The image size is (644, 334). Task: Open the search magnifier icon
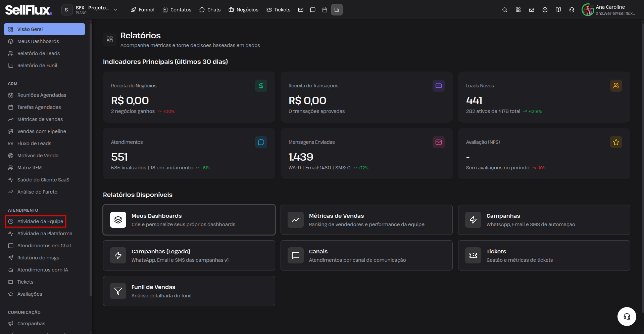(x=505, y=10)
